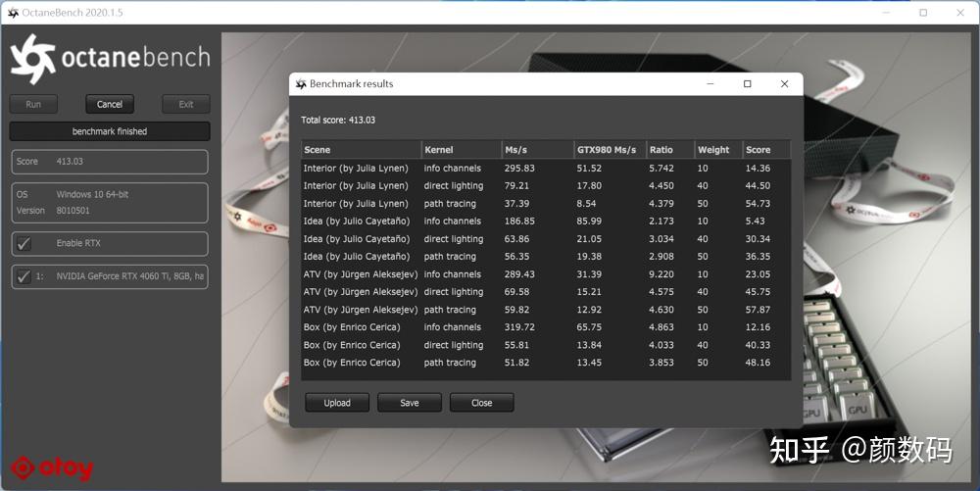Click the otoy logo

[x=53, y=468]
